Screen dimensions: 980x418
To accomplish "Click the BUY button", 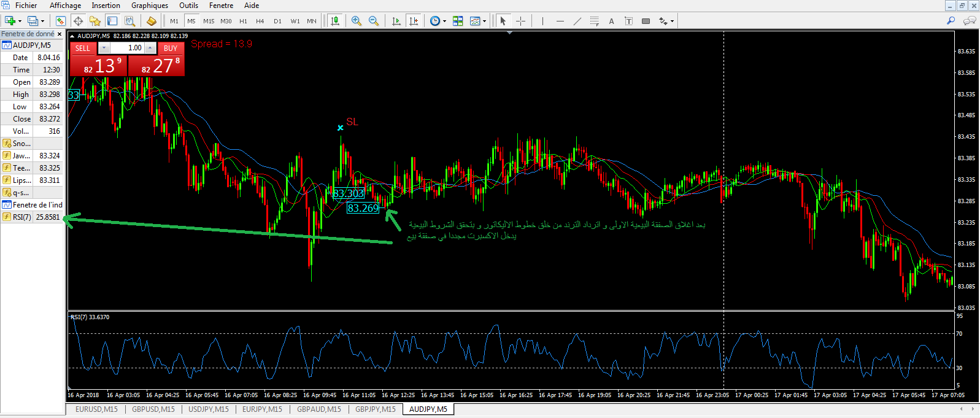I will (171, 48).
